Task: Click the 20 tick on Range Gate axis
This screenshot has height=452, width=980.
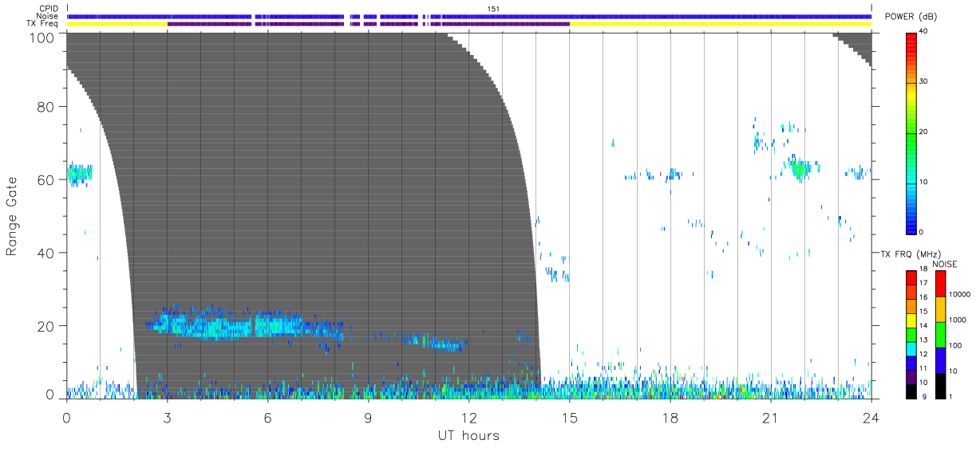Action: tap(46, 326)
